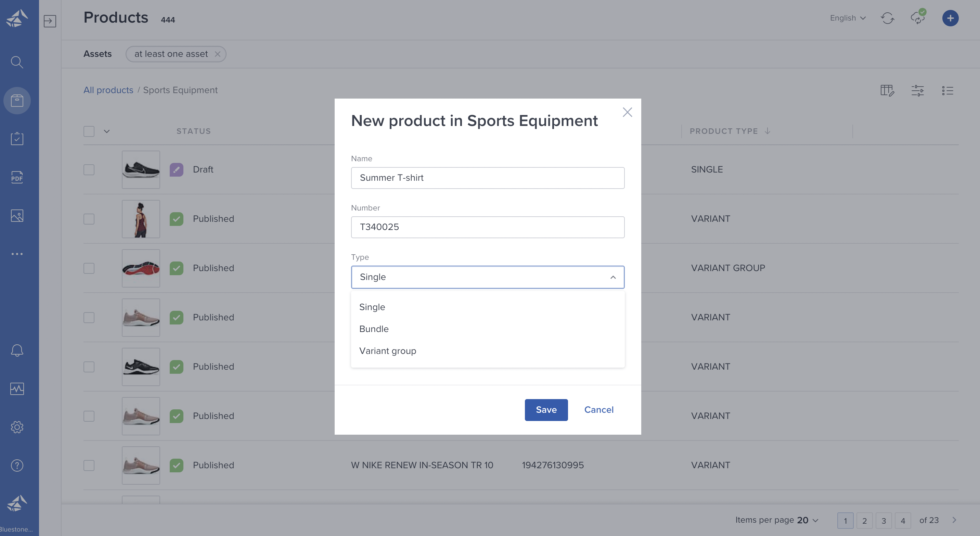Open the edit columns table icon
980x536 pixels.
tap(887, 91)
